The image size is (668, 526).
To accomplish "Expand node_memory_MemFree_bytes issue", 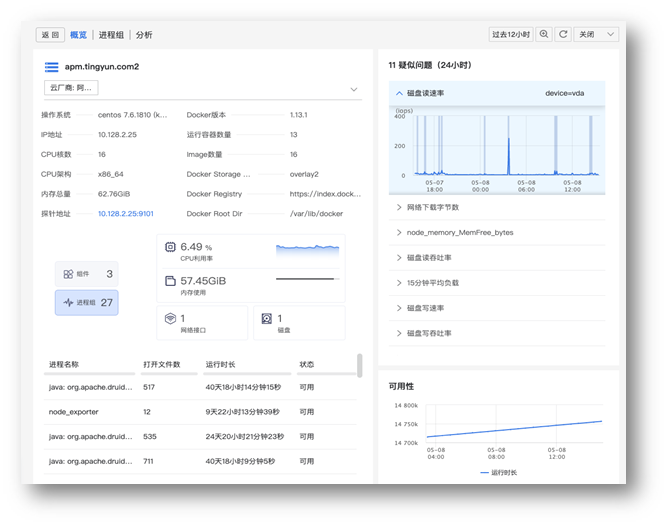I will (x=497, y=233).
